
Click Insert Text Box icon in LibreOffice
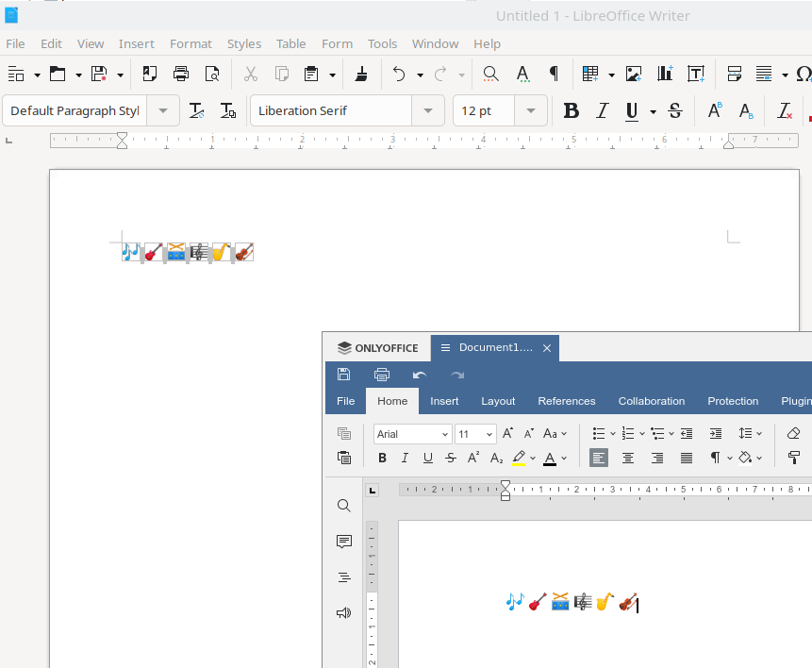(695, 75)
